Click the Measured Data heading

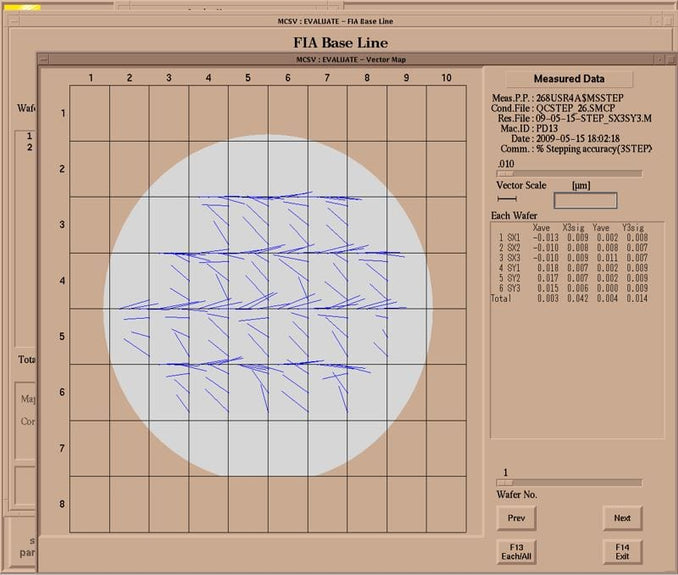569,79
